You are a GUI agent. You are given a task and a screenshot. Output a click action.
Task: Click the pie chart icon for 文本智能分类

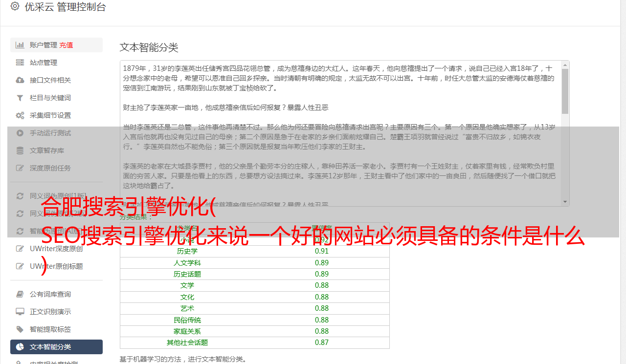[x=20, y=347]
